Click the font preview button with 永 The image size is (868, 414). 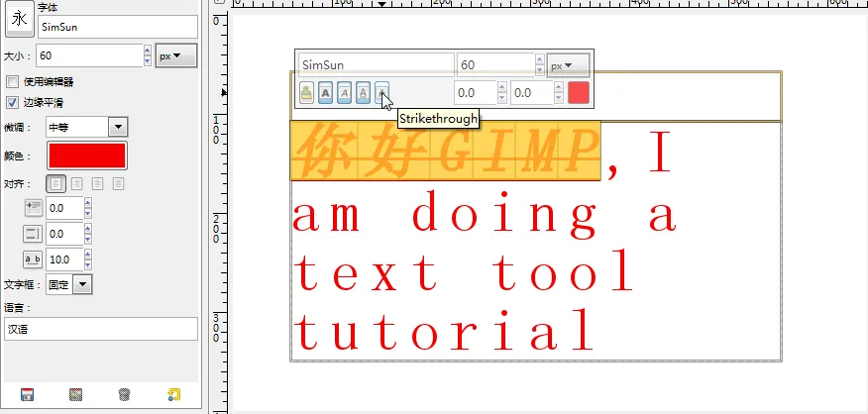click(20, 21)
